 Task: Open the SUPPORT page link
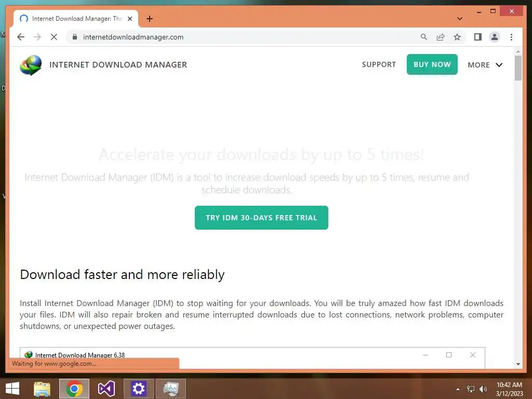pyautogui.click(x=379, y=64)
